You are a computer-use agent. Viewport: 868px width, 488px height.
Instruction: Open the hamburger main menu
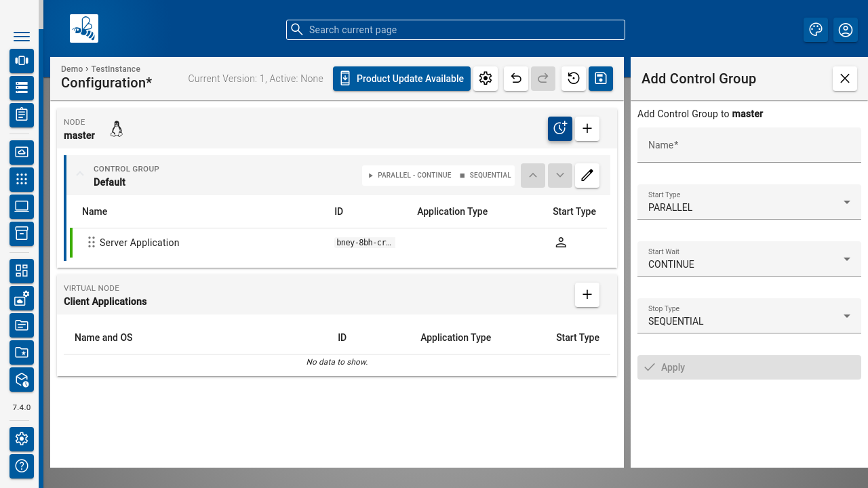(22, 37)
